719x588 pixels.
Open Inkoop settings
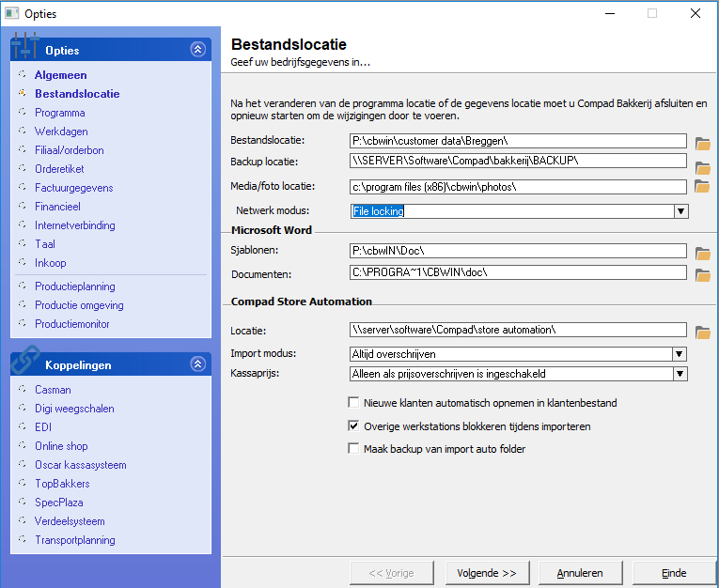click(51, 263)
